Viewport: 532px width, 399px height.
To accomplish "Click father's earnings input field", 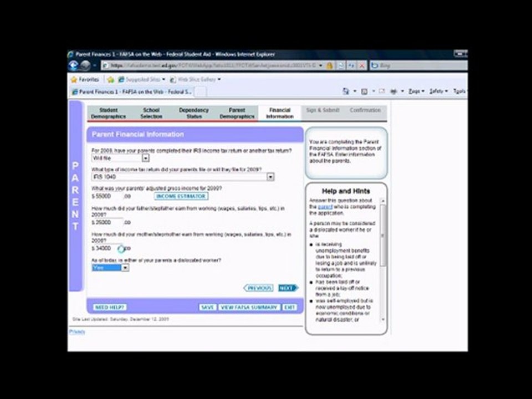I will click(x=109, y=222).
